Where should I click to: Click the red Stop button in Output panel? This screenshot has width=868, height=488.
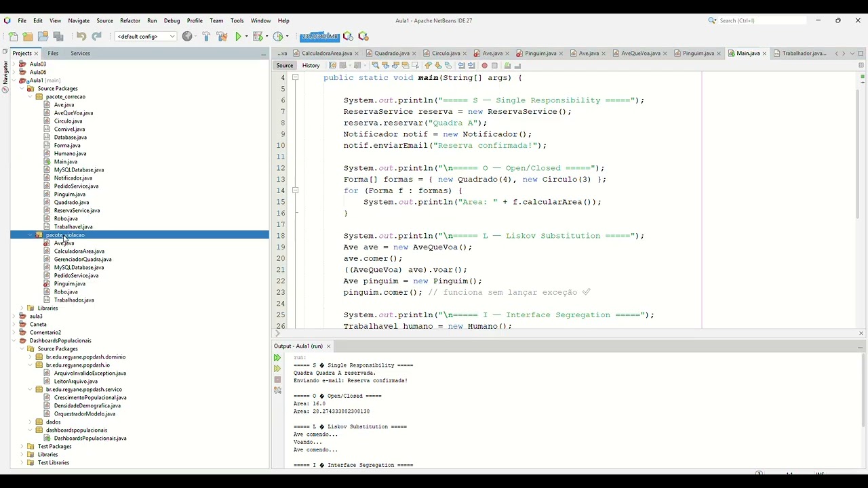pos(277,380)
